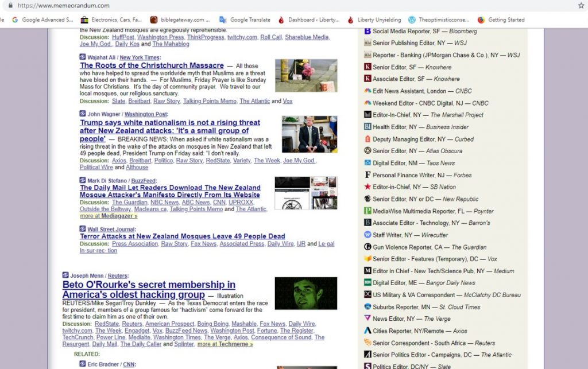Open headline The Roots of the Christchurch Massacre
This screenshot has width=588, height=369.
click(152, 65)
